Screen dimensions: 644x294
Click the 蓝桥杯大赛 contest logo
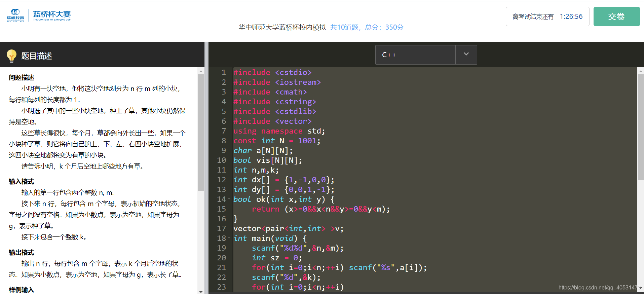52,16
